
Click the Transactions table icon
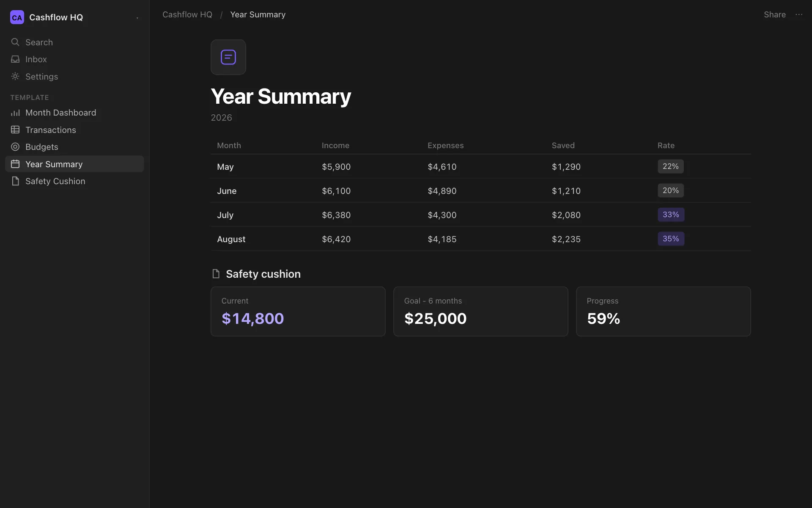click(15, 130)
